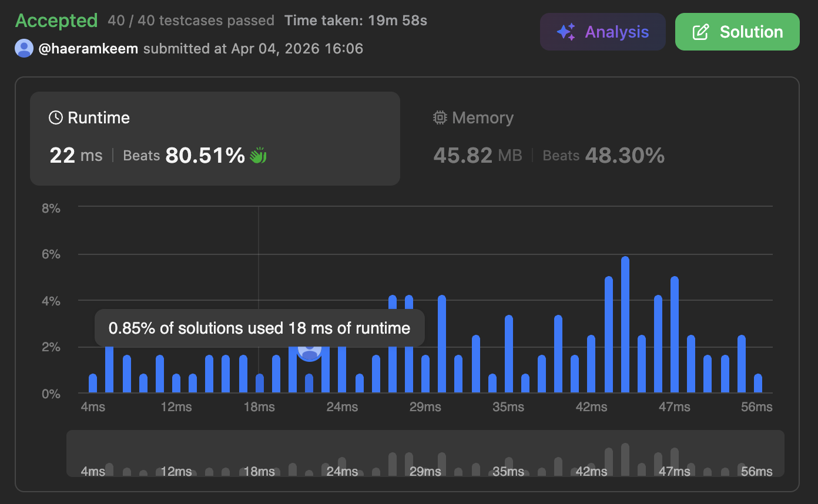Click the clock icon beside Runtime
The width and height of the screenshot is (818, 504).
56,118
